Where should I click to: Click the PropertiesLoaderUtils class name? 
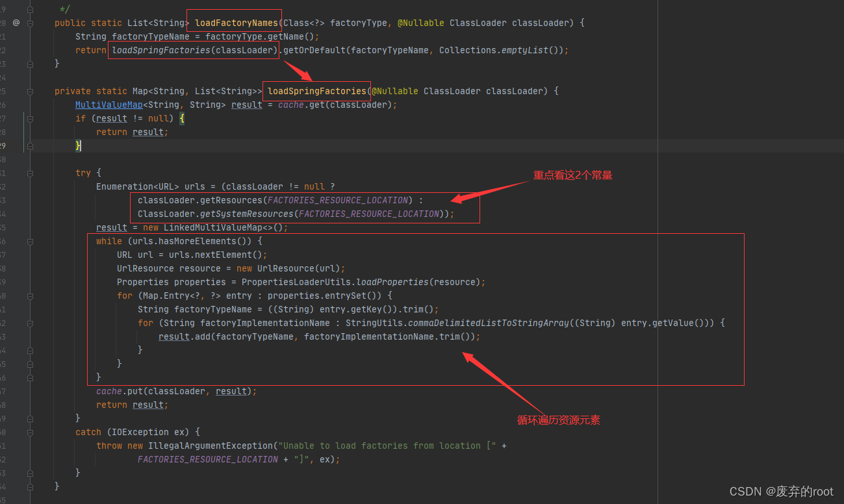[x=296, y=282]
